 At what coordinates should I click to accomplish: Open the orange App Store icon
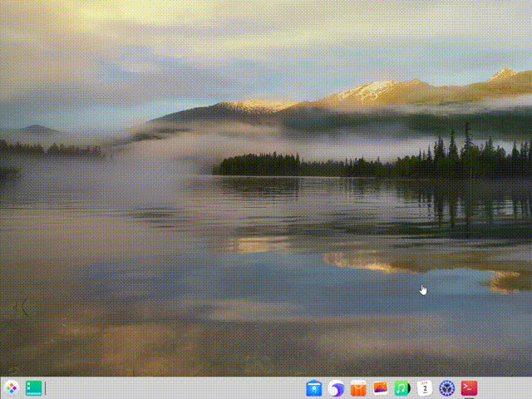point(358,388)
